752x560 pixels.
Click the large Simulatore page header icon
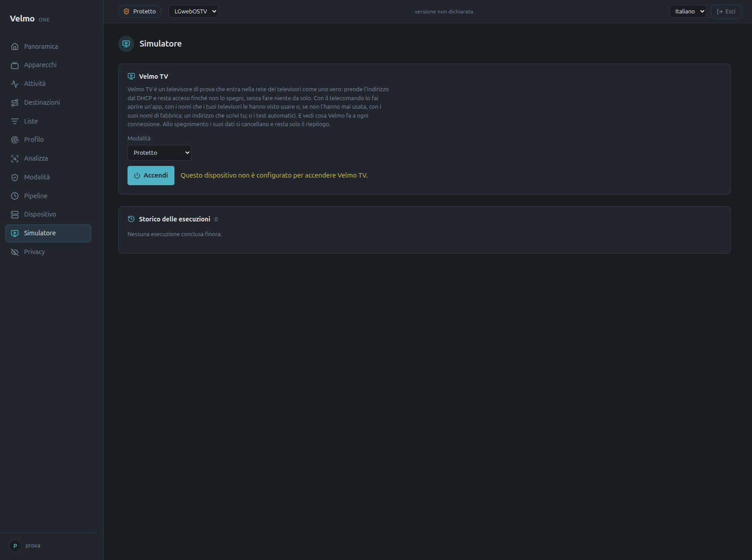[x=126, y=44]
